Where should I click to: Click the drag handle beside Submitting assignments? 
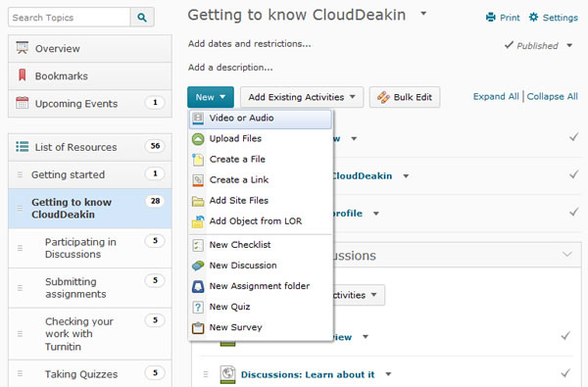tap(20, 288)
